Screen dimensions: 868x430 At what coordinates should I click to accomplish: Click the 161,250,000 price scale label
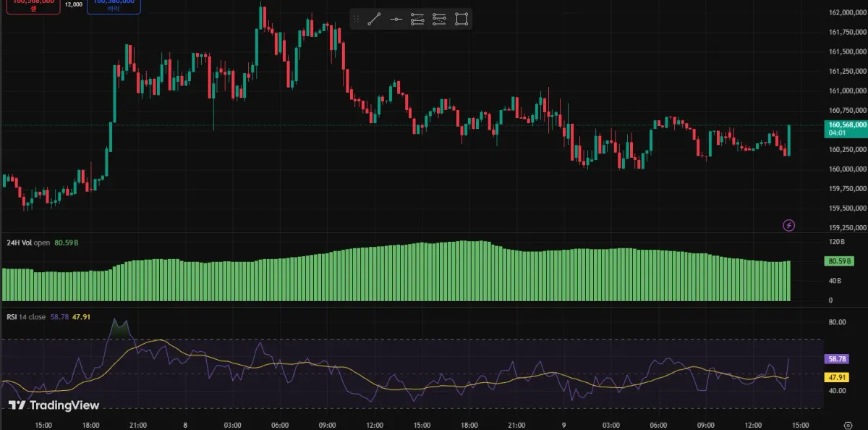pyautogui.click(x=848, y=71)
